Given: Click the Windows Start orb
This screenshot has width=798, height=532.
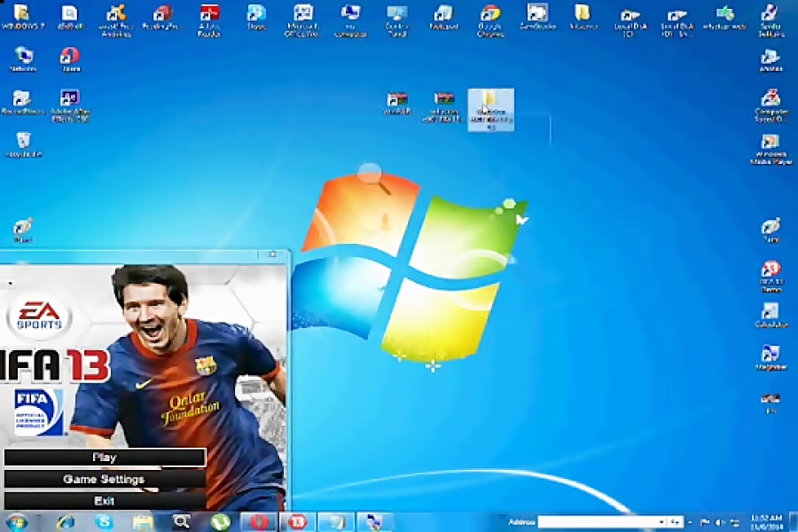Looking at the screenshot, I should (17, 522).
